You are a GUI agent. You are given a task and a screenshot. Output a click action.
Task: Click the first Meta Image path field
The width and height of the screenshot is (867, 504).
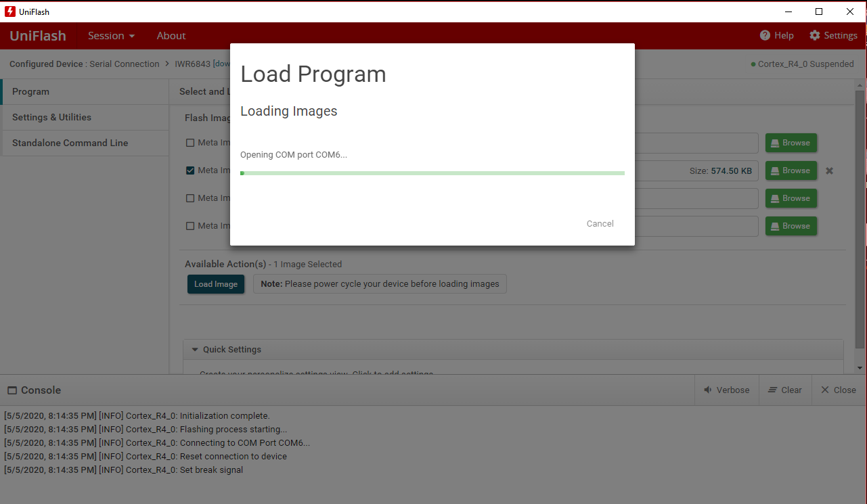coord(696,143)
